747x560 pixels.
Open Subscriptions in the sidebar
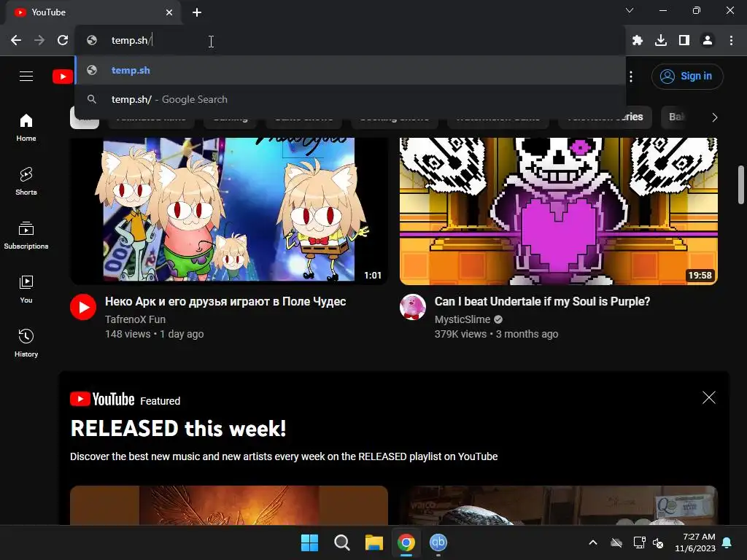(26, 236)
